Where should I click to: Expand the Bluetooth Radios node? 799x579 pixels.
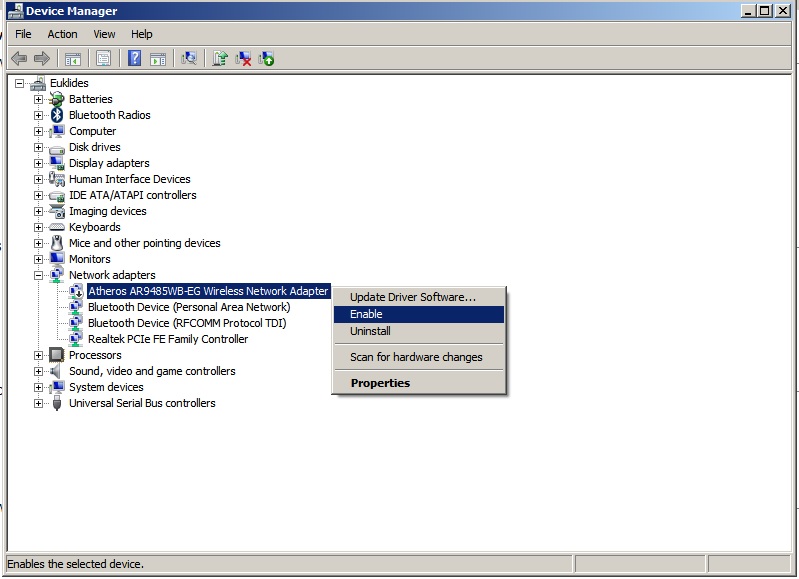click(38, 115)
